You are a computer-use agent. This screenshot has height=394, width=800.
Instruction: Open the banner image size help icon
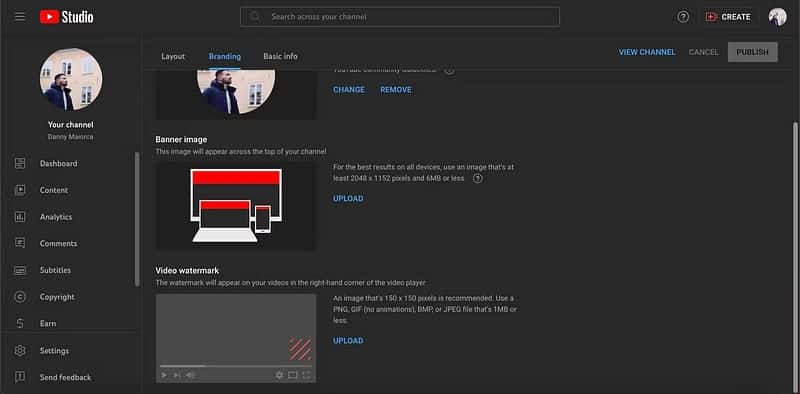click(x=478, y=179)
